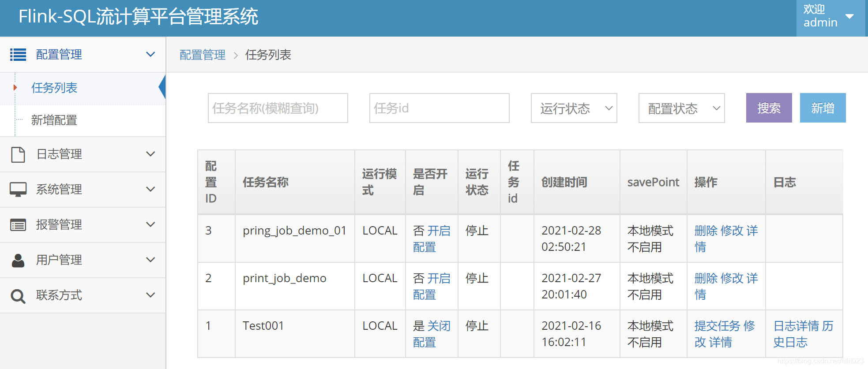Open the 用户管理 menu label
Image resolution: width=868 pixels, height=369 pixels.
[59, 260]
